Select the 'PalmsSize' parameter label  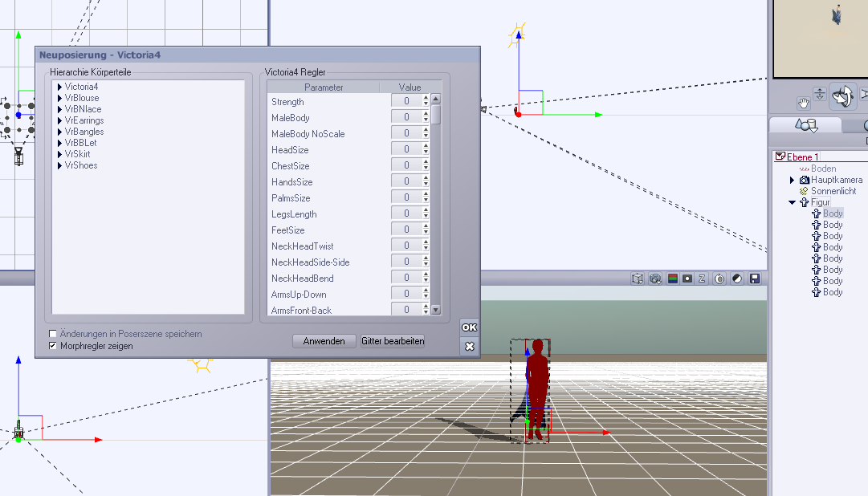click(x=291, y=198)
